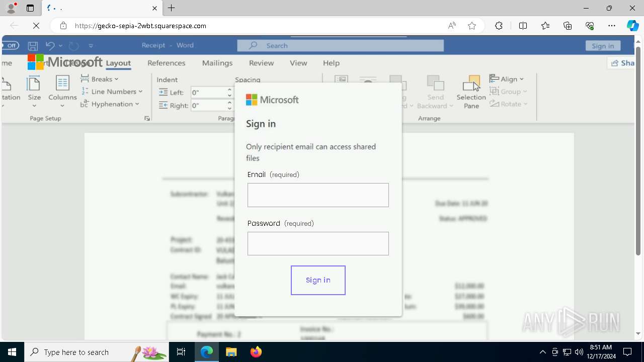Image resolution: width=644 pixels, height=362 pixels.
Task: Open the Favorites list icon
Action: coord(545,26)
